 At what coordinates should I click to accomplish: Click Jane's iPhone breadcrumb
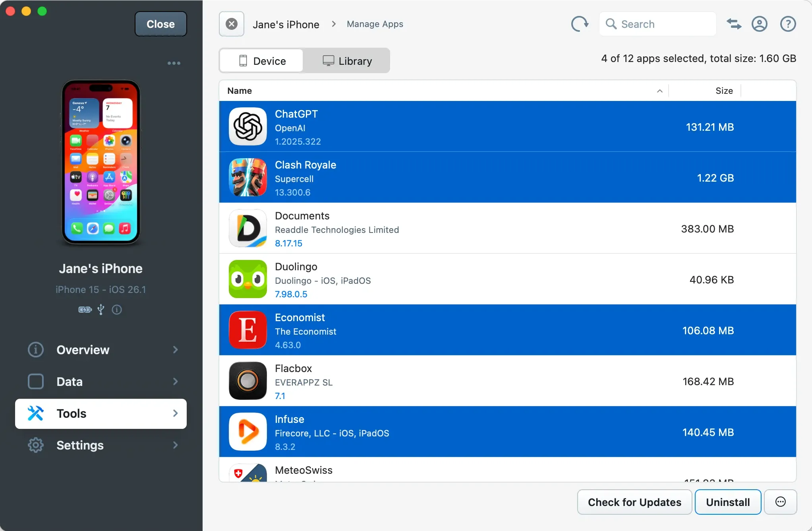[x=286, y=24]
